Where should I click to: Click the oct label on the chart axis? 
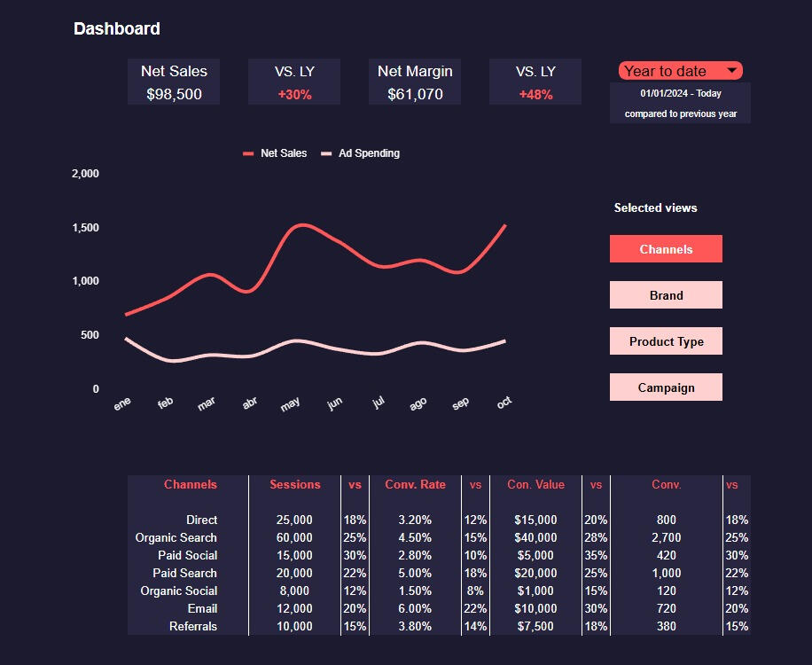click(504, 402)
